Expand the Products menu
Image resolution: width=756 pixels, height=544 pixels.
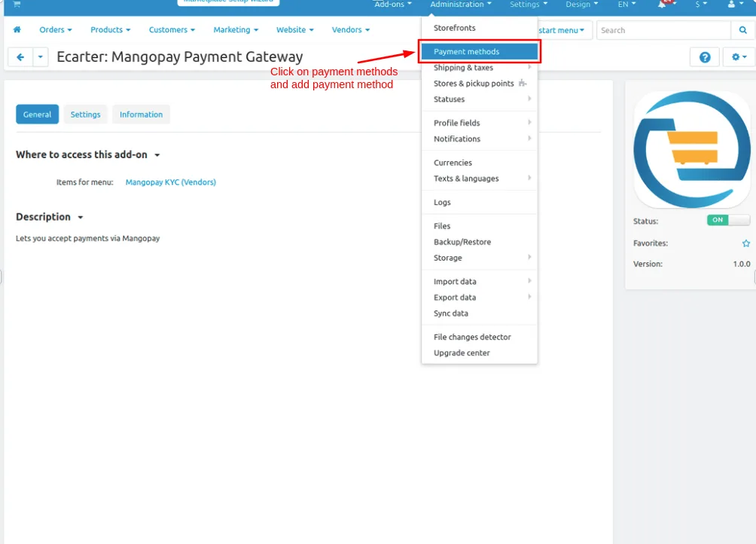point(111,30)
